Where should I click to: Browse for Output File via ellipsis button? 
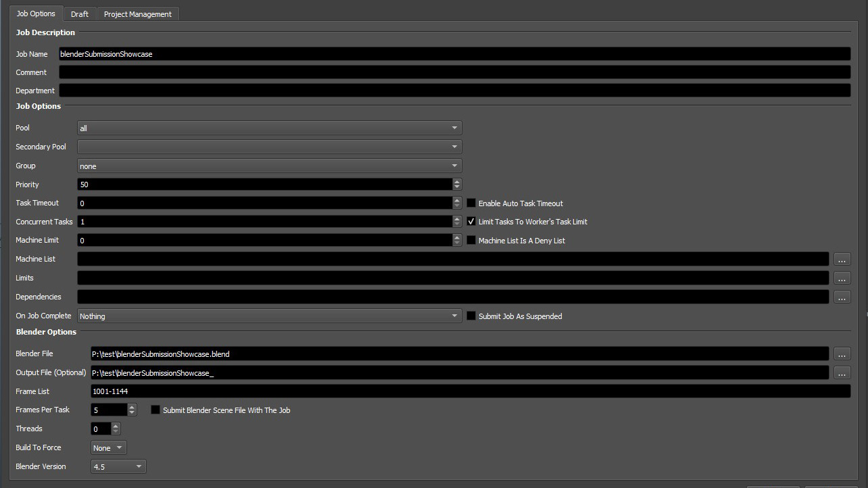[842, 372]
